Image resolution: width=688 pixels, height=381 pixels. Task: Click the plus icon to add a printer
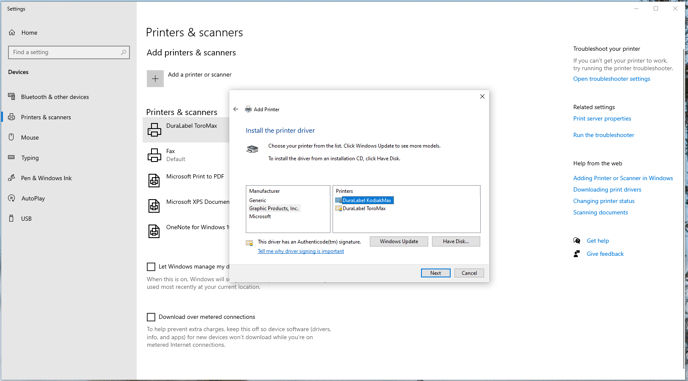click(155, 79)
